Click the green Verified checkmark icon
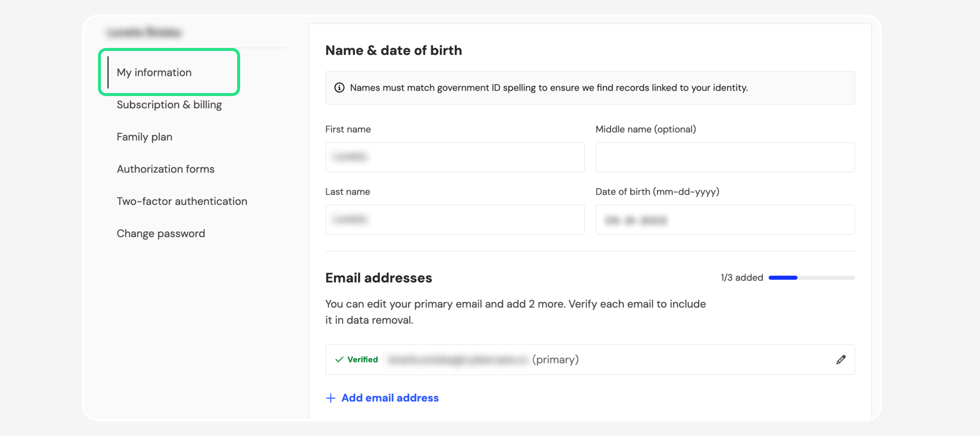The height and width of the screenshot is (436, 980). coord(339,360)
